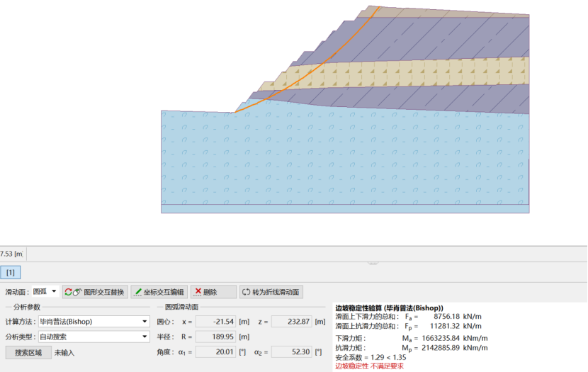Viewport: 588px width, 372px height.
Task: Click the green pencil icon on 坐标交互编辑
Action: tap(137, 292)
